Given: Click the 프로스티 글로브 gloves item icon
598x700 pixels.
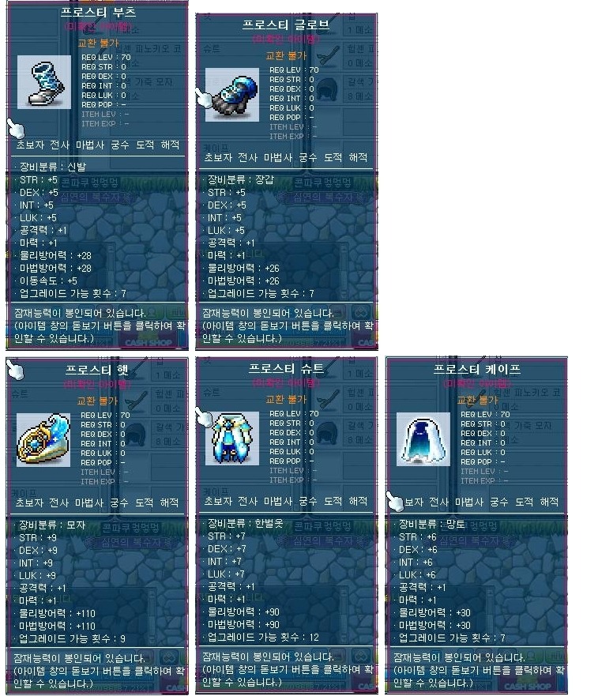Looking at the screenshot, I should (232, 95).
